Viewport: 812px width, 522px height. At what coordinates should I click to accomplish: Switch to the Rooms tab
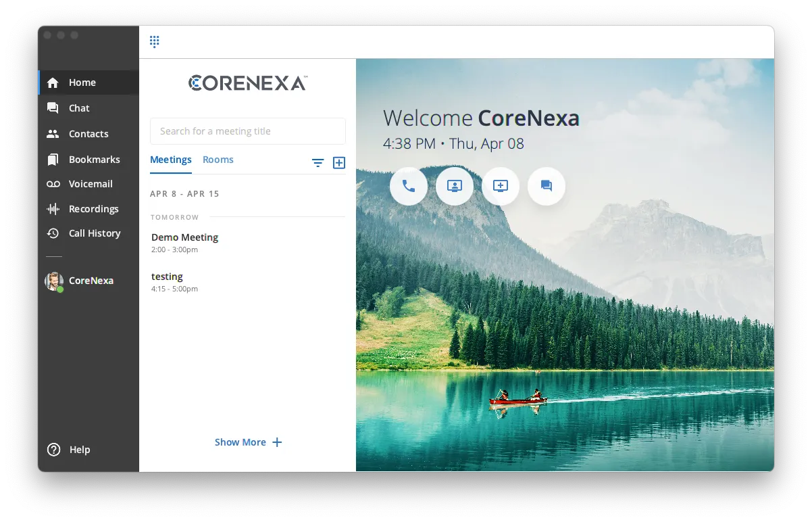coord(218,159)
